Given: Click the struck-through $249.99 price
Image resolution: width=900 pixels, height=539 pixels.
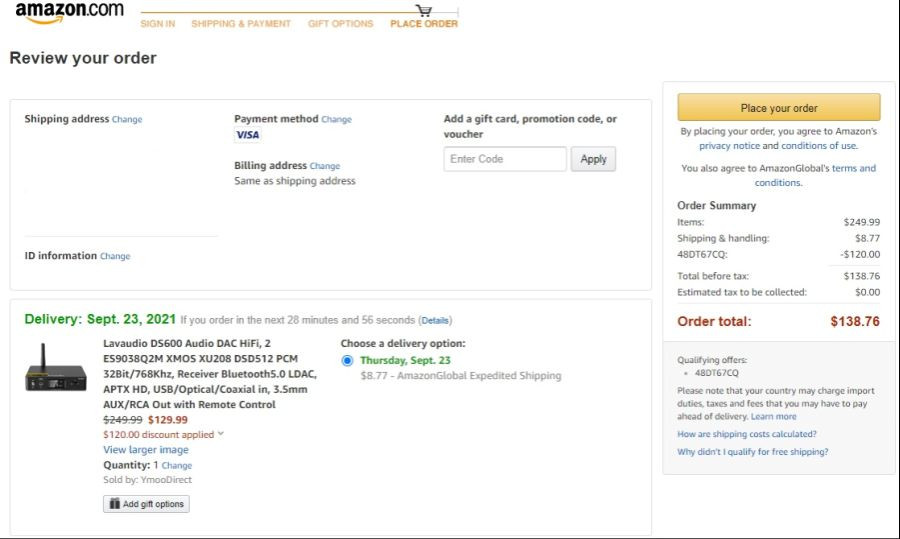Looking at the screenshot, I should 123,420.
